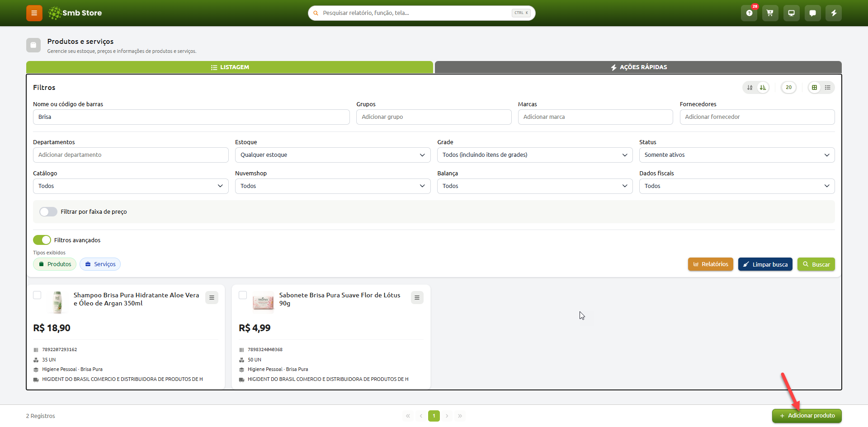Screen dimensions: 868x427
Task: Click barcode 7898324040368 text
Action: point(265,350)
